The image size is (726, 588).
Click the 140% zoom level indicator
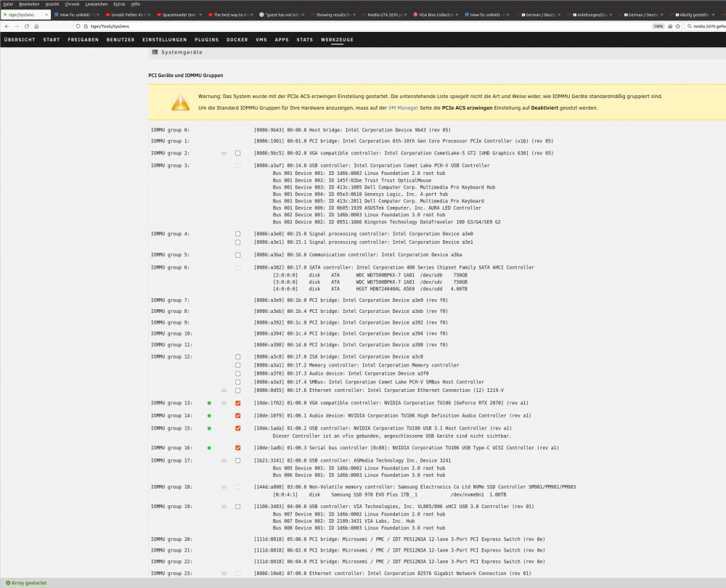pos(658,26)
